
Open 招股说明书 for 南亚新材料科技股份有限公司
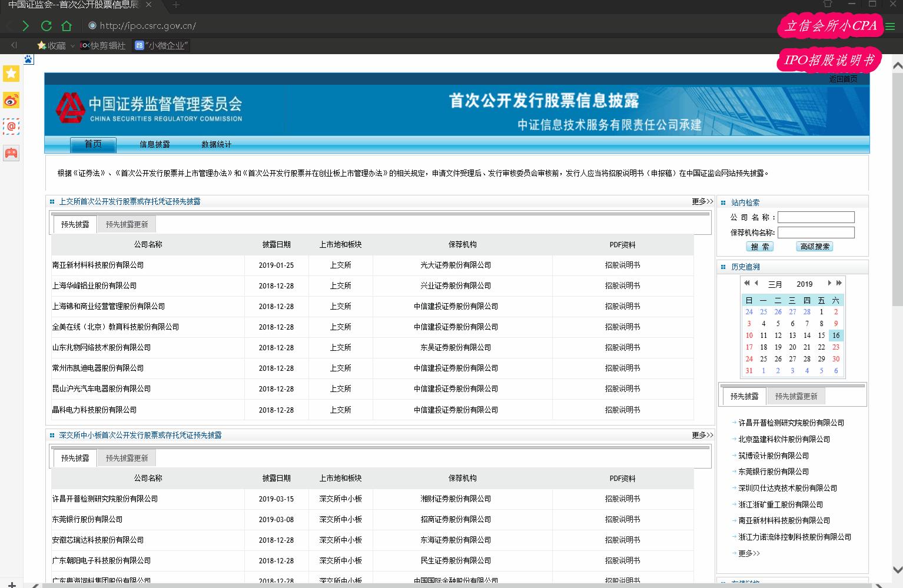pyautogui.click(x=622, y=265)
